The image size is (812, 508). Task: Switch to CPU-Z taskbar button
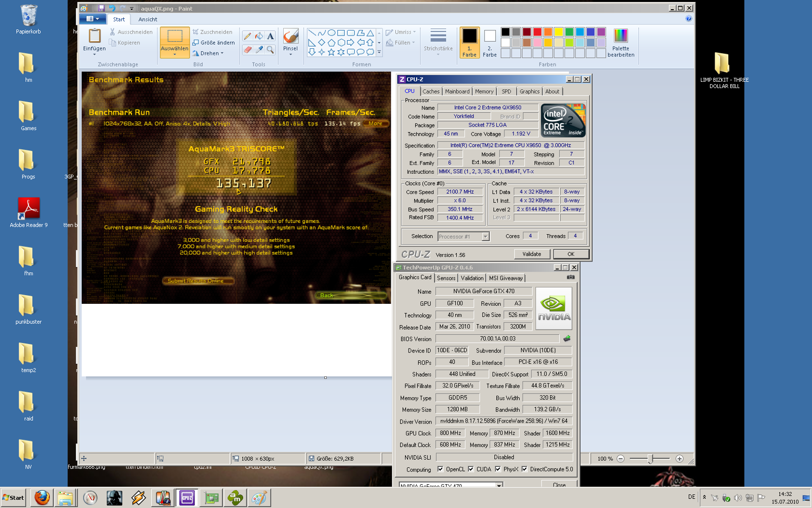187,498
